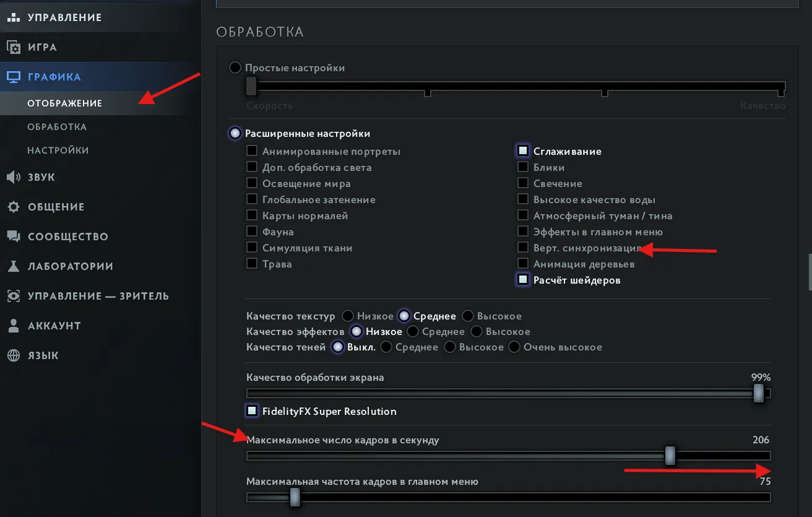Click the Качество обработки экрана slider handle
Image resolution: width=812 pixels, height=517 pixels.
(x=759, y=393)
